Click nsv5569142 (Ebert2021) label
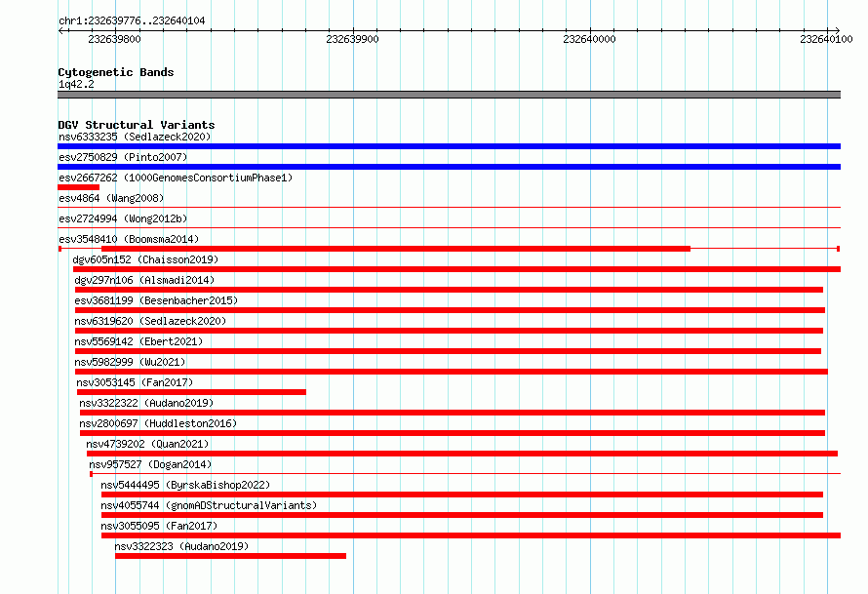868x594 pixels. tap(138, 341)
